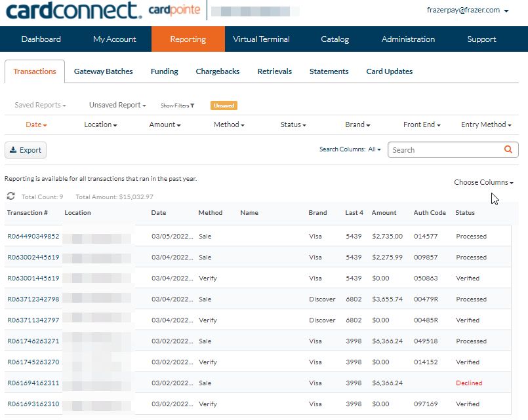Switch to the Transactions tab
The height and width of the screenshot is (420, 528).
coord(35,71)
